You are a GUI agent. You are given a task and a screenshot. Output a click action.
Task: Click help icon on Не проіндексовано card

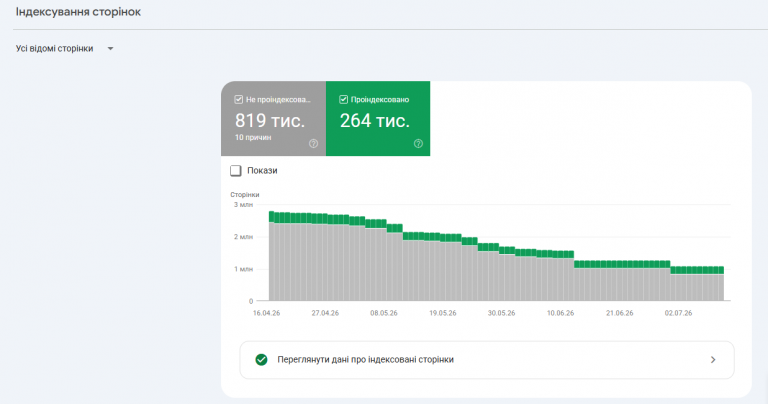[x=313, y=143]
